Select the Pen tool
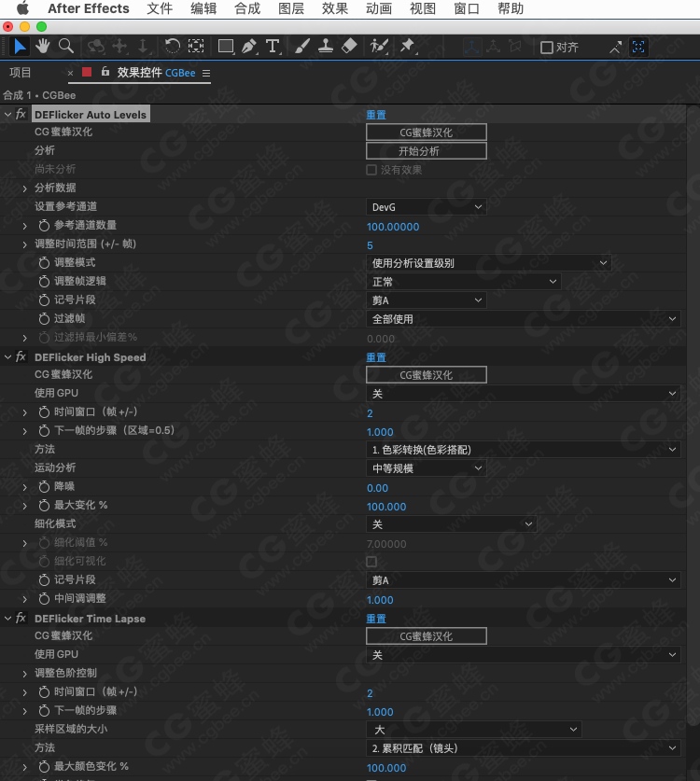Screen dimensions: 700x781 249,47
